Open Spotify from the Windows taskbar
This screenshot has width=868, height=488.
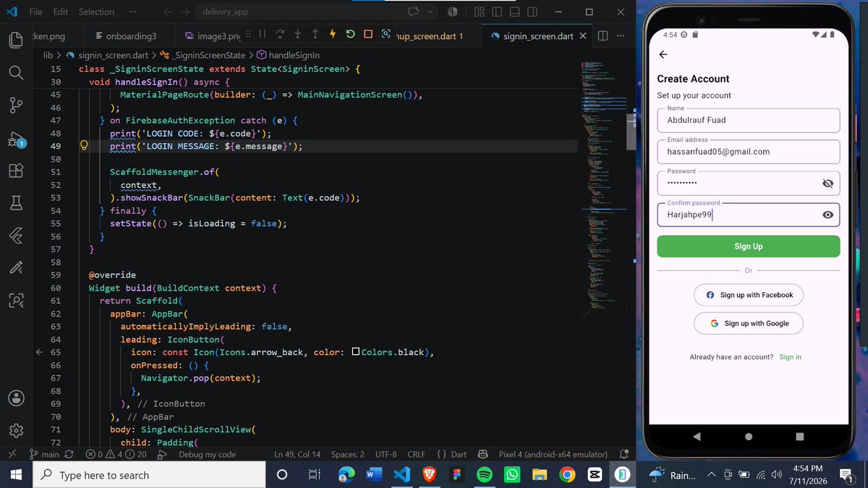485,475
